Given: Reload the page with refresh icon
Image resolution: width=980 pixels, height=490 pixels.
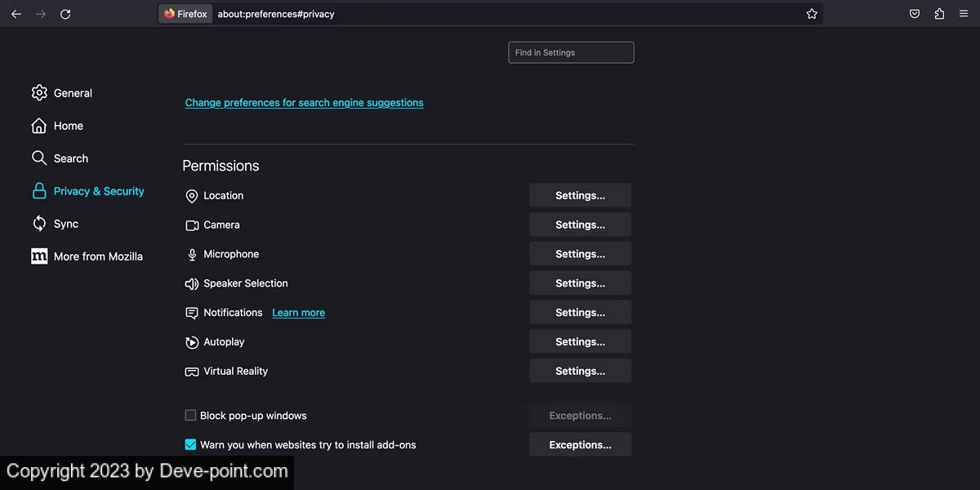Looking at the screenshot, I should click(x=65, y=14).
